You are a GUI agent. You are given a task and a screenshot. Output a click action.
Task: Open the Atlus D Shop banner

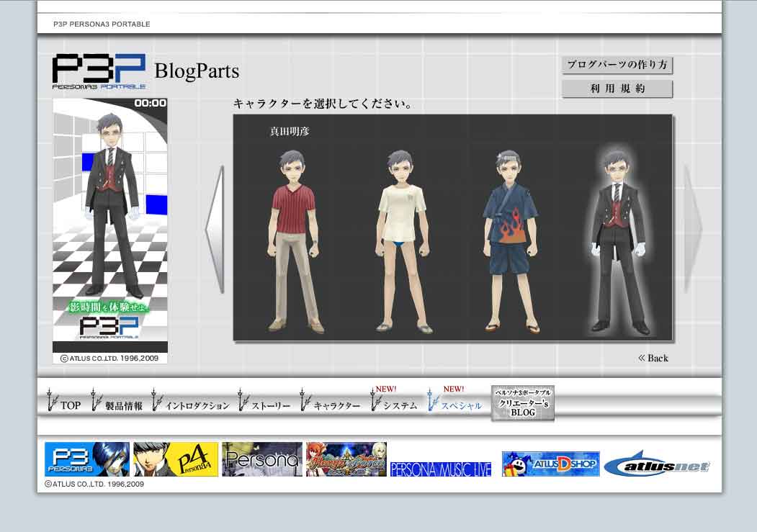click(550, 464)
